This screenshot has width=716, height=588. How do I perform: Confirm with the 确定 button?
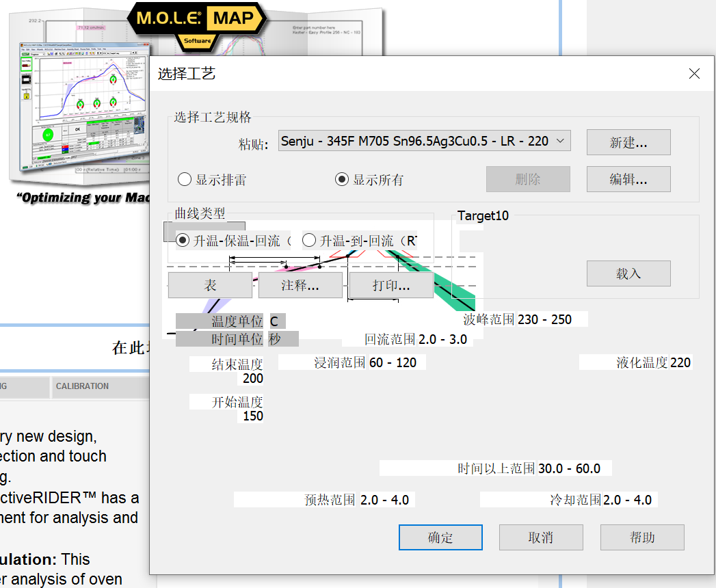[440, 537]
